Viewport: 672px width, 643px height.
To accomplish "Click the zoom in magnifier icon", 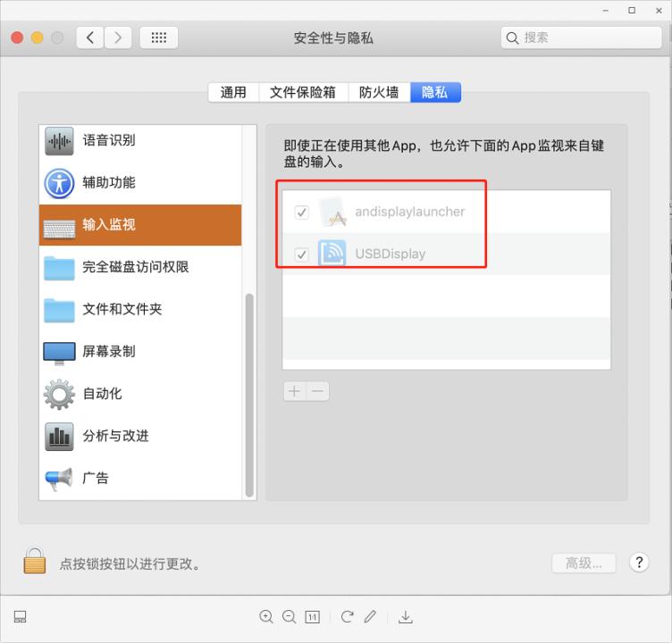I will (x=265, y=616).
